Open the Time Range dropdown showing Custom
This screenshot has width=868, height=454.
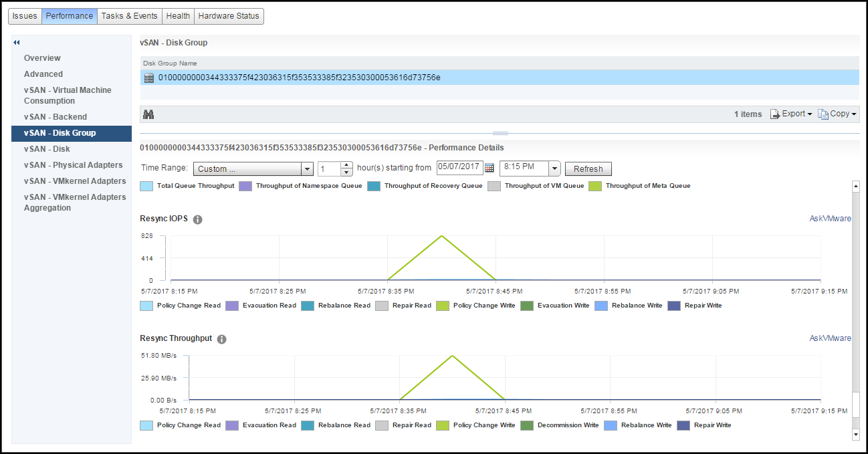(x=253, y=168)
